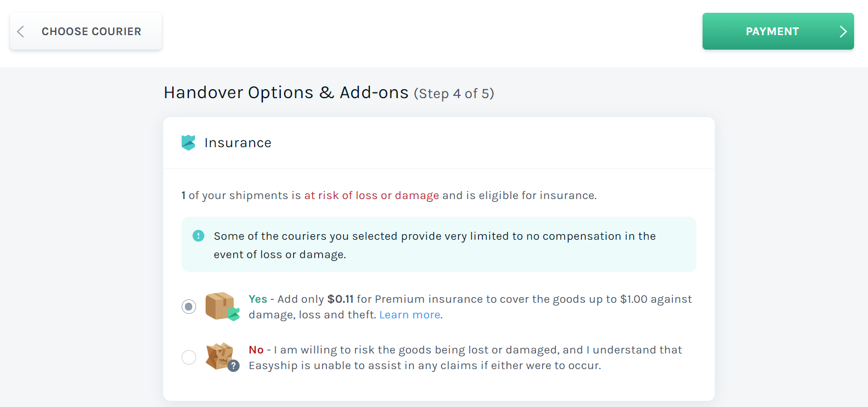Select the Yes insurance radio button

pos(189,307)
